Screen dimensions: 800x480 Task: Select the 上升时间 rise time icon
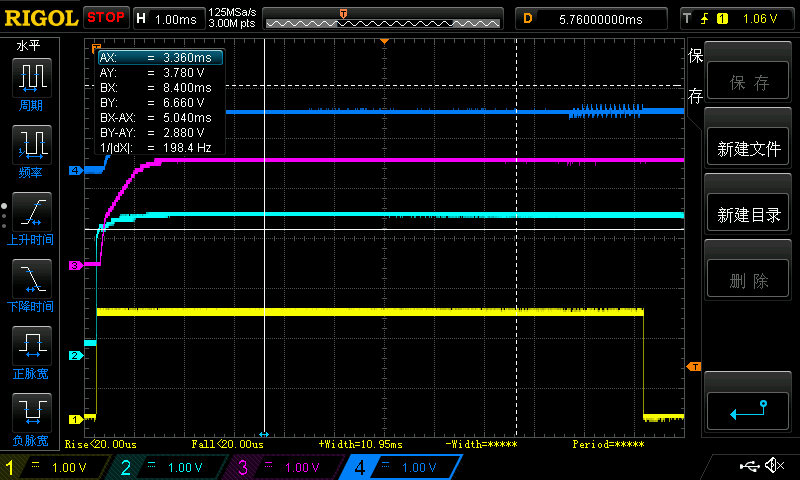(32, 212)
